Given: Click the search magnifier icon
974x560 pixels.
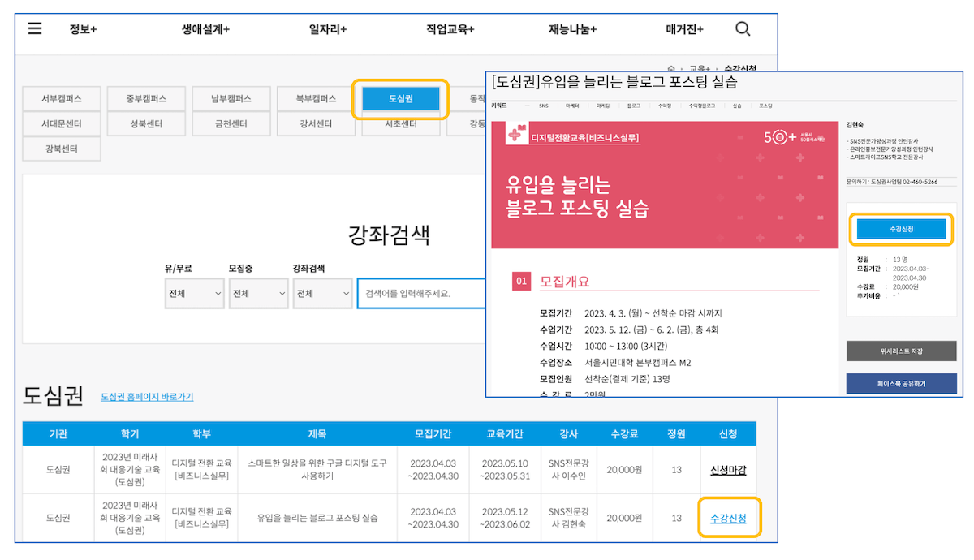Looking at the screenshot, I should point(742,29).
